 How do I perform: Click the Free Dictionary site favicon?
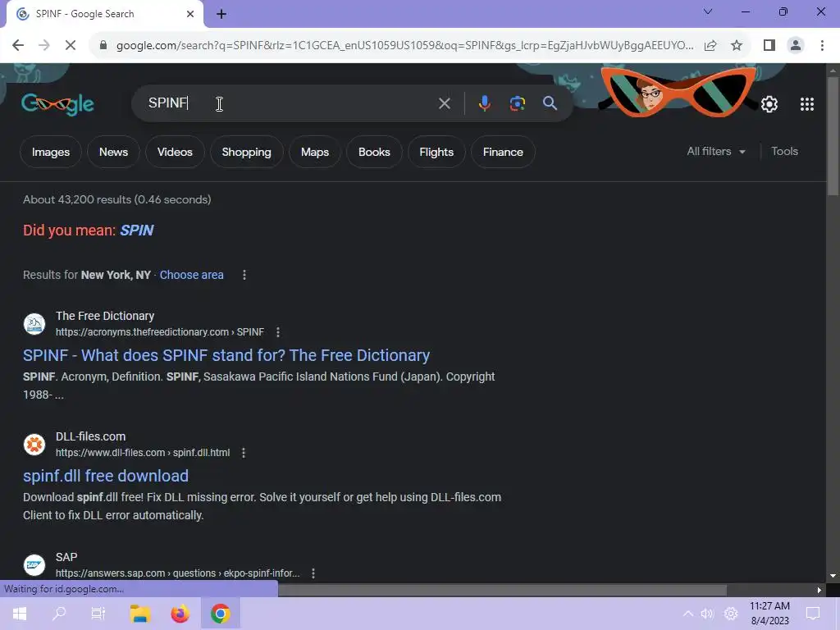pyautogui.click(x=34, y=323)
